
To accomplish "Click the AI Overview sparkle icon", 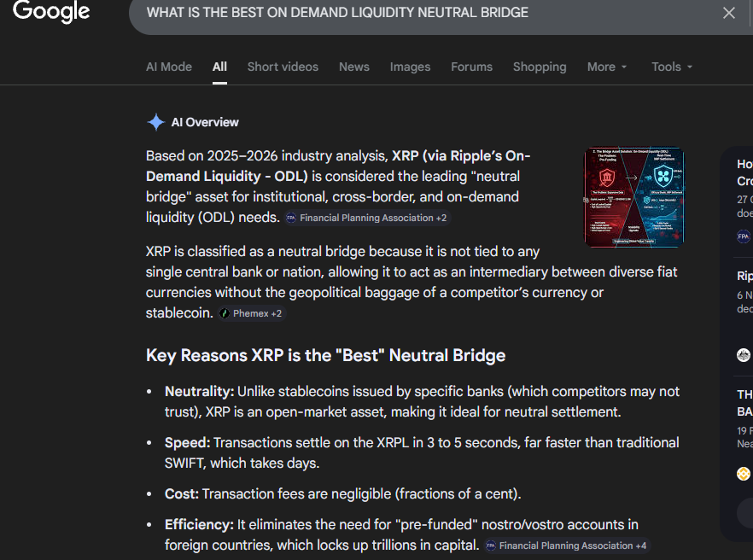I will 155,122.
